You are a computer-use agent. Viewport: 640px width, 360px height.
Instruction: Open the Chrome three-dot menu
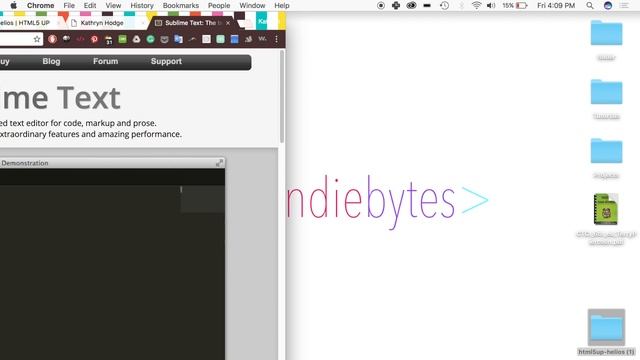point(276,39)
